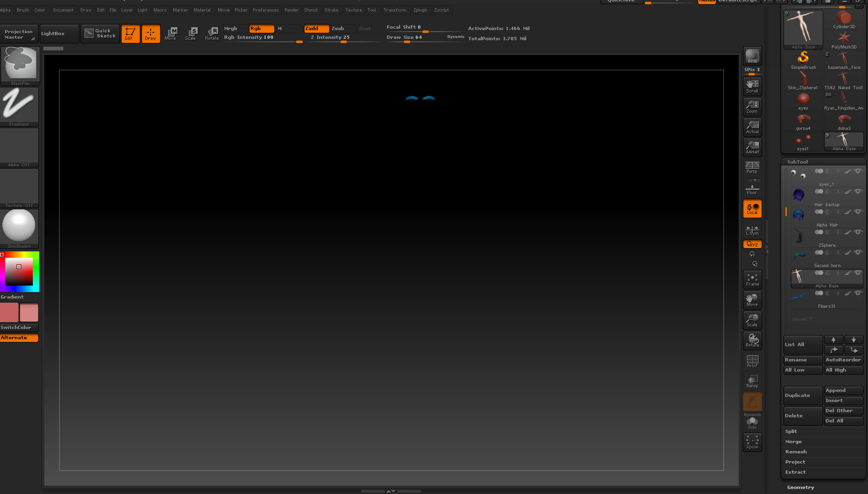The image size is (868, 494).
Task: Toggle visibility eye for eyes_1 subtool
Action: click(x=858, y=171)
